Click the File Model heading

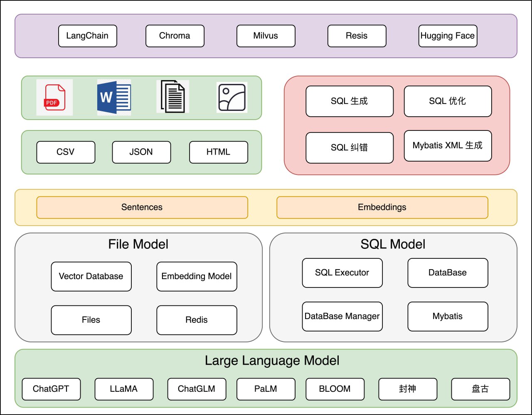point(138,244)
